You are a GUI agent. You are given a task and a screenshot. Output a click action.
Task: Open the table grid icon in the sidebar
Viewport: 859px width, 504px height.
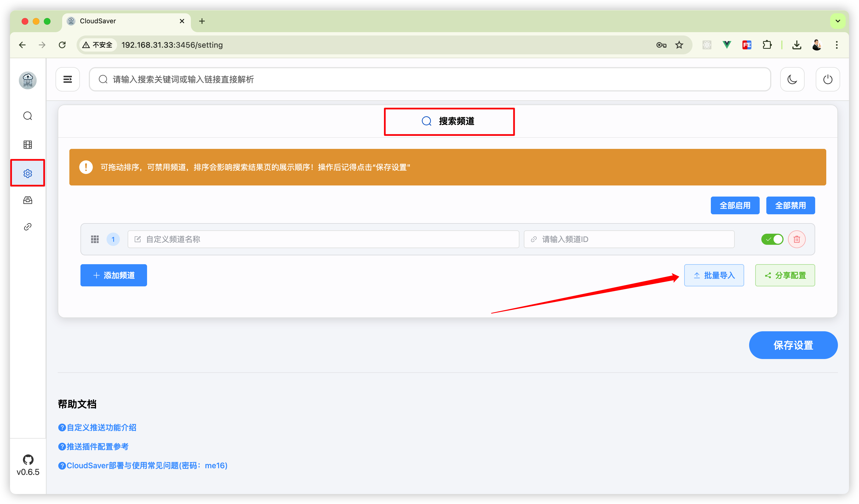[28, 145]
